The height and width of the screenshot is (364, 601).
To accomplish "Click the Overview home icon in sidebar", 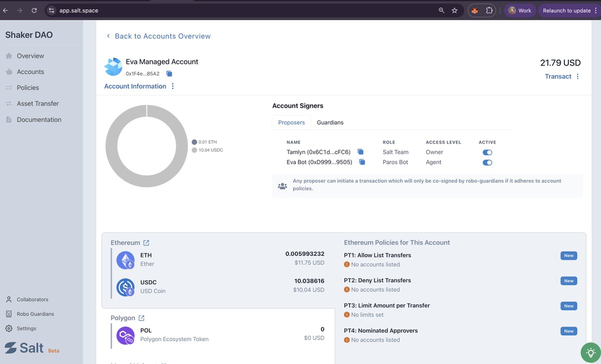I will [9, 56].
